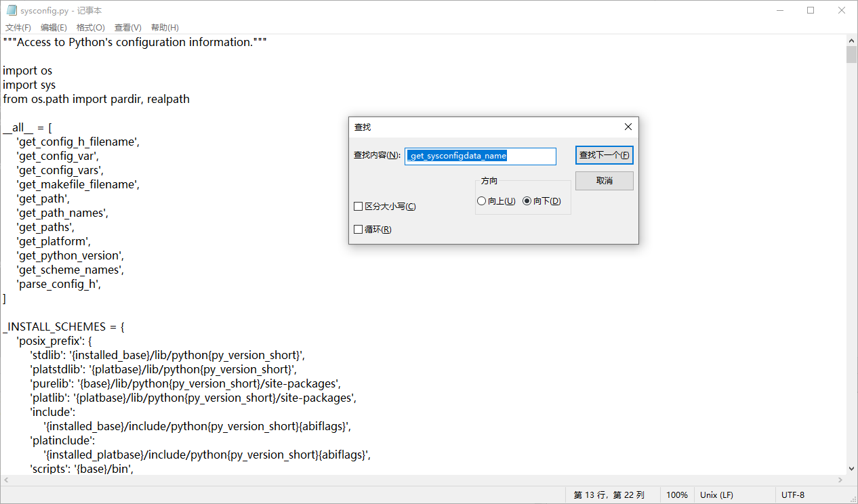Open the 帮助 (Help) menu
Image resolution: width=858 pixels, height=504 pixels.
(164, 27)
